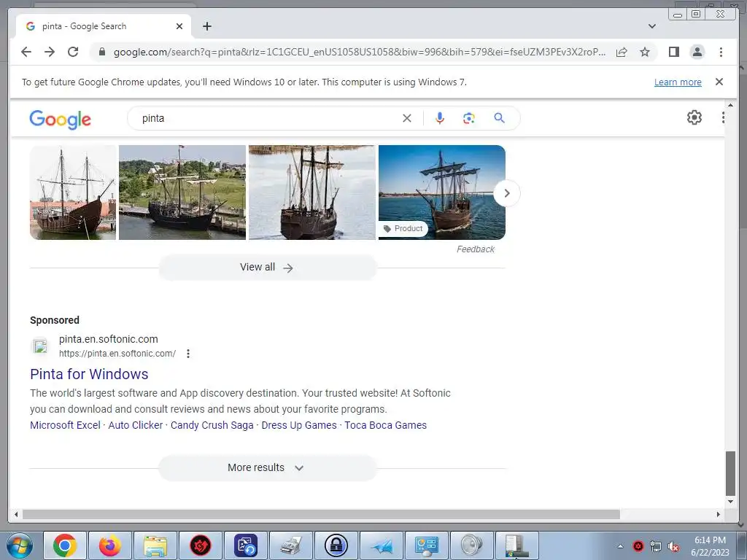Open Chrome profile avatar
This screenshot has height=560, width=747.
point(697,52)
